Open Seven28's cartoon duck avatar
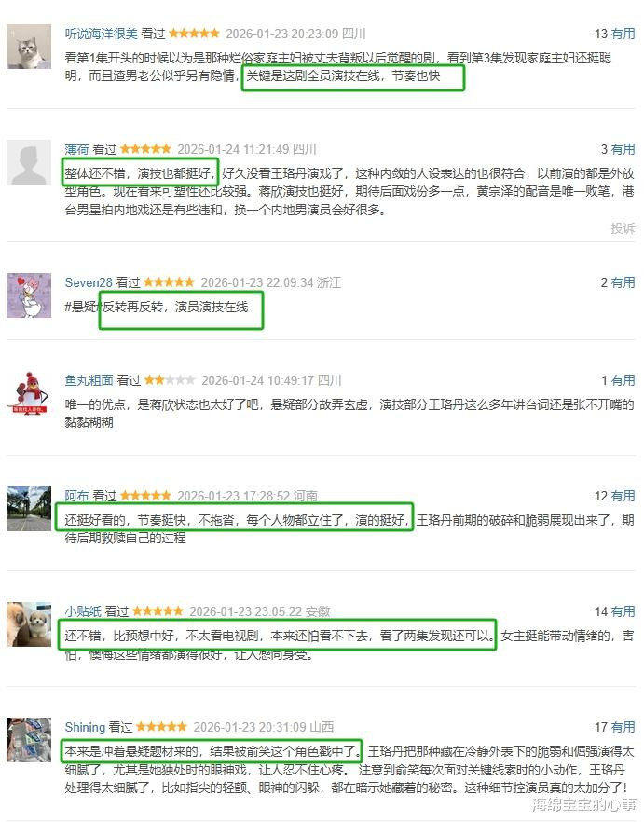Image resolution: width=644 pixels, height=822 pixels. (x=29, y=295)
